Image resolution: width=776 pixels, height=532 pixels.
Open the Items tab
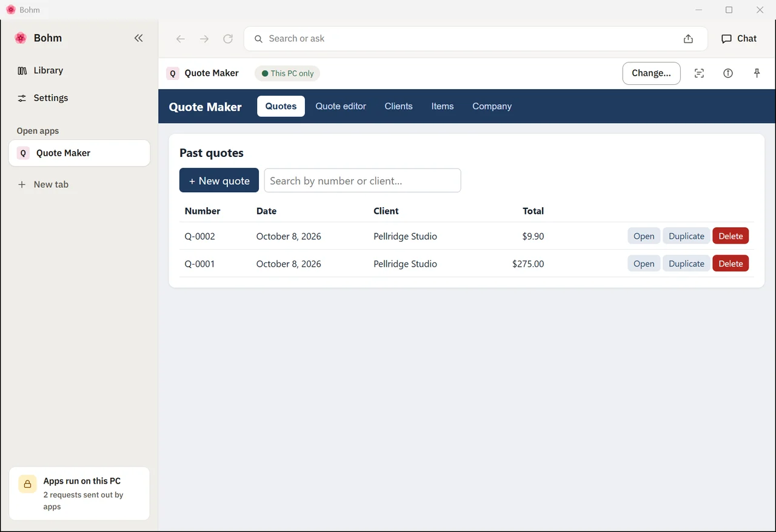pos(443,106)
